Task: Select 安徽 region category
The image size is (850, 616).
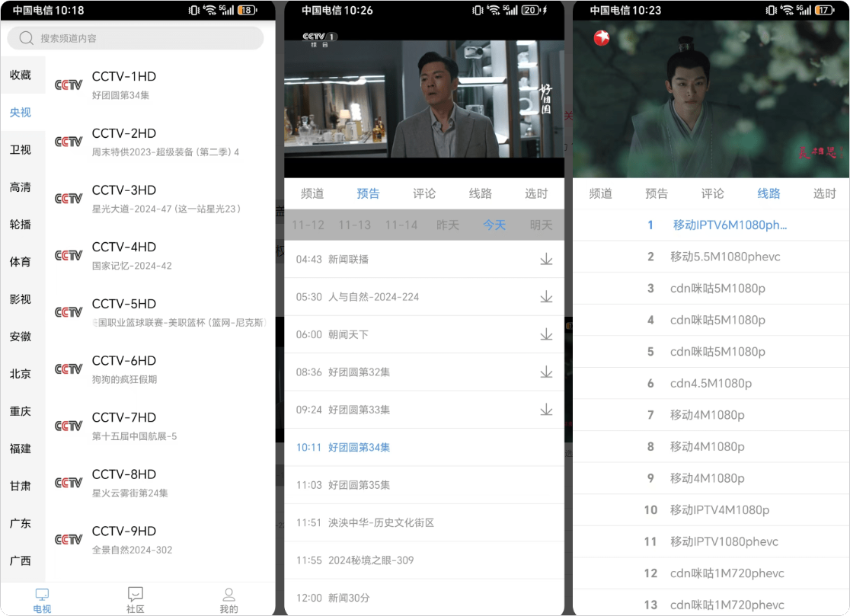Action: point(20,337)
